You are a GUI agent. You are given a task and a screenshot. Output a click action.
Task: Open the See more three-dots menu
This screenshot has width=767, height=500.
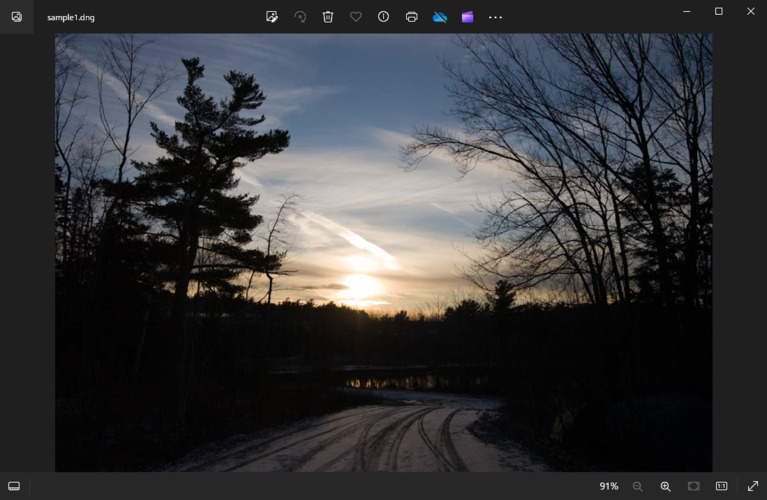coord(495,17)
